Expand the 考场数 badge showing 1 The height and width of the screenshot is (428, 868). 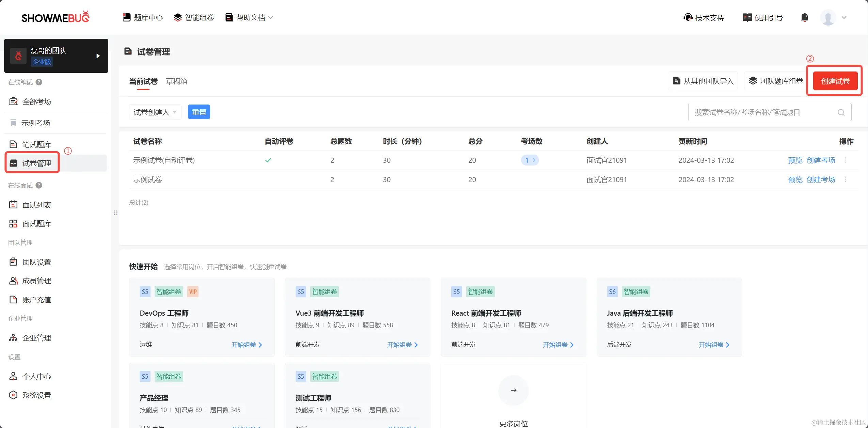tap(530, 160)
